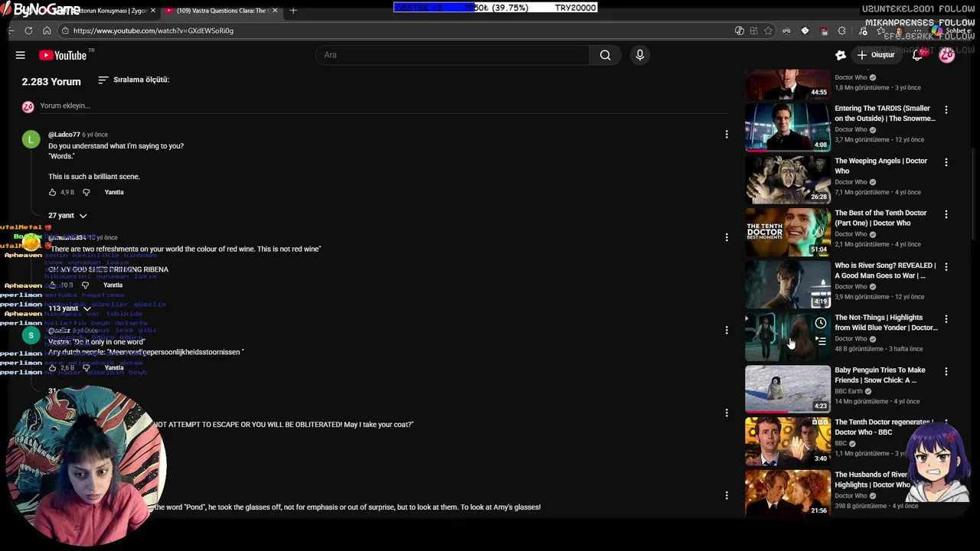Reply to Ladco77 with Yanıtla

(x=114, y=192)
